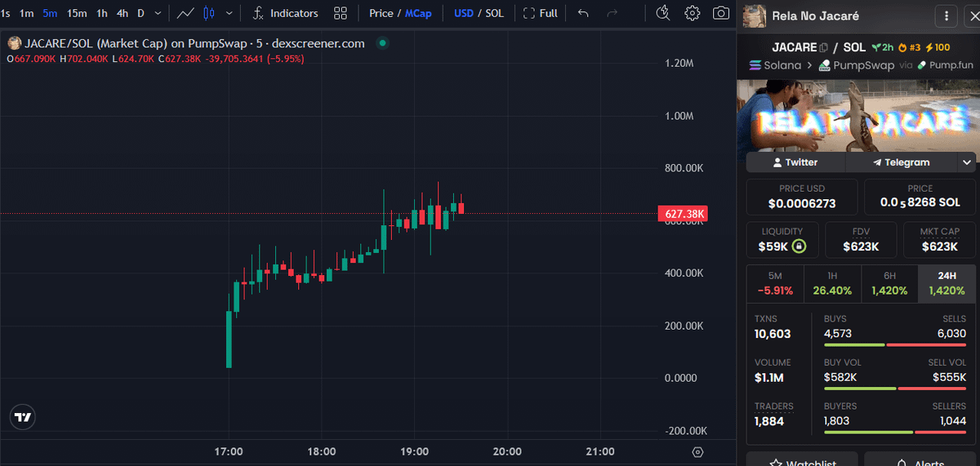Open the three-dot options menu for token
Image resolution: width=980 pixels, height=466 pixels.
[947, 16]
